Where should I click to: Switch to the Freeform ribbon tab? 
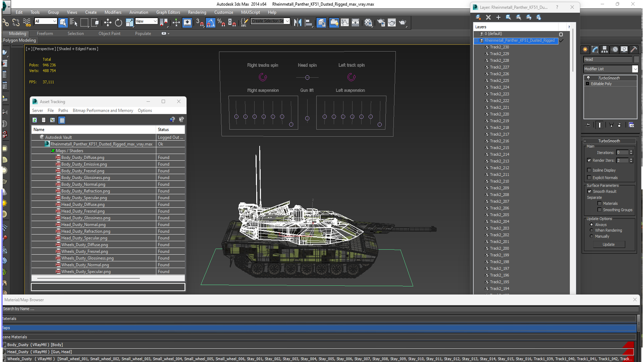pyautogui.click(x=45, y=34)
